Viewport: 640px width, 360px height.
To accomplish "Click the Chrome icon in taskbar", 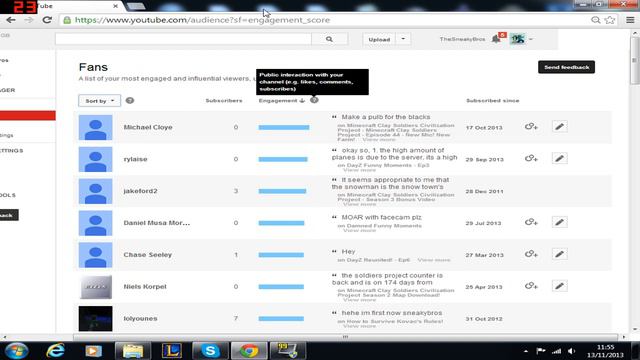I will pos(249,351).
